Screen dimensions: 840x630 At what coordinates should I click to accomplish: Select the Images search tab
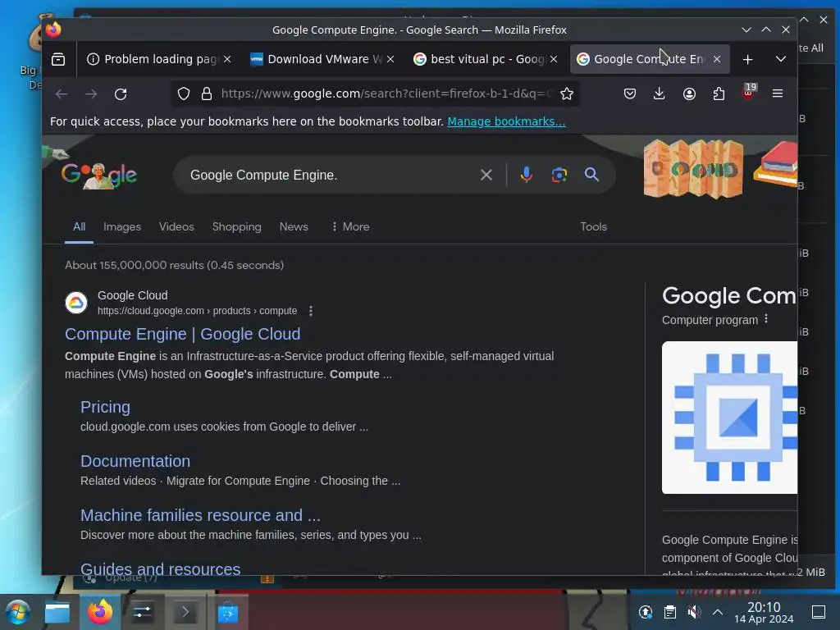122,226
